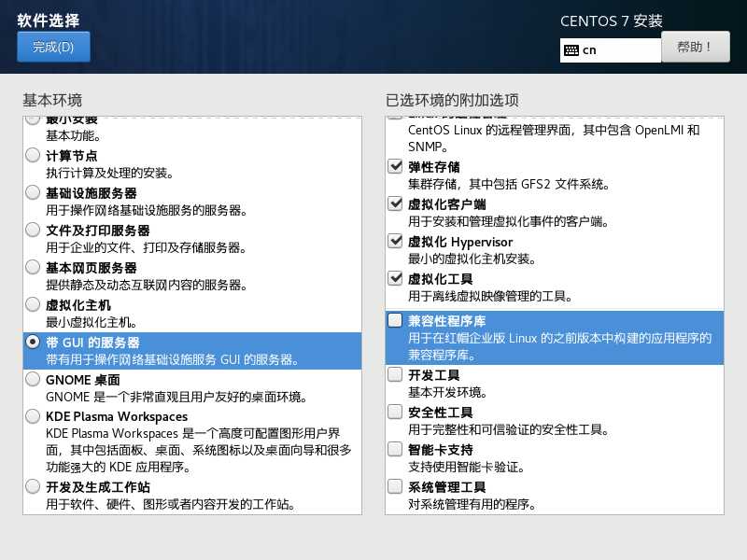Click the text 最小虚拟化主机。

[92, 322]
